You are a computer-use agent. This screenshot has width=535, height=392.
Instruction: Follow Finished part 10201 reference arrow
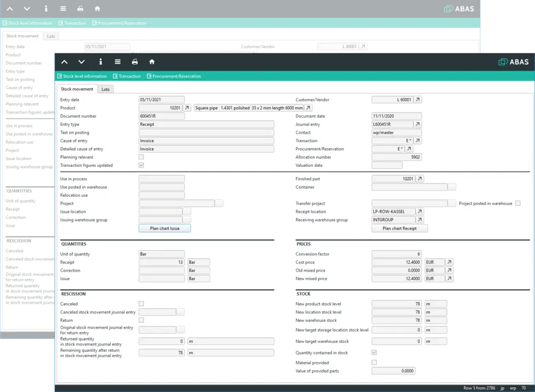(x=420, y=179)
